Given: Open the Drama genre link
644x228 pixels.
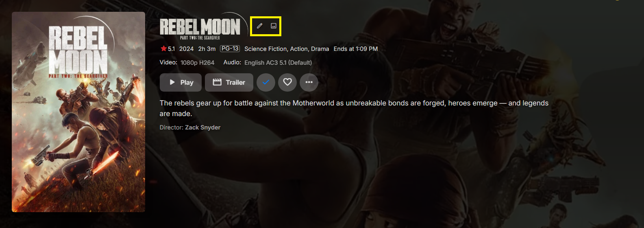Looking at the screenshot, I should (320, 49).
